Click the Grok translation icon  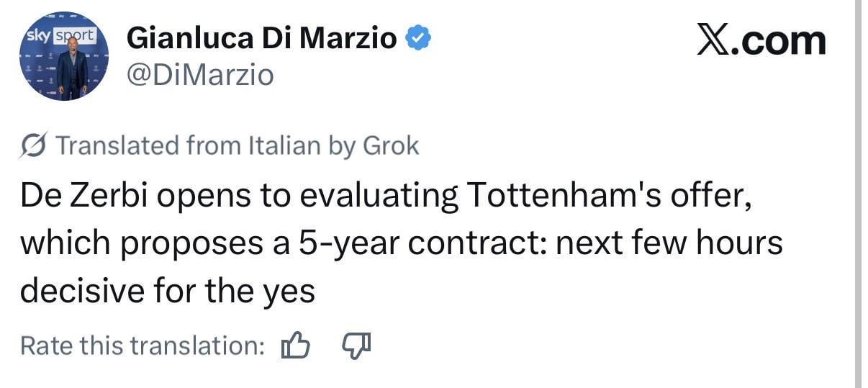(32, 146)
